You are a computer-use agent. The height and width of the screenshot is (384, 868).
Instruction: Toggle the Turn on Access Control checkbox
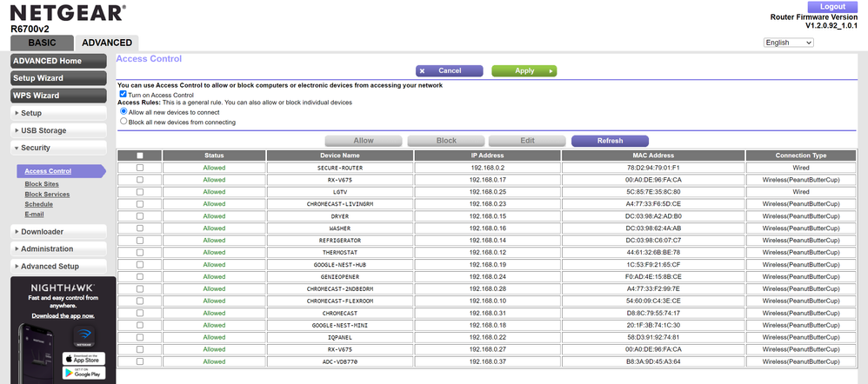[x=123, y=95]
